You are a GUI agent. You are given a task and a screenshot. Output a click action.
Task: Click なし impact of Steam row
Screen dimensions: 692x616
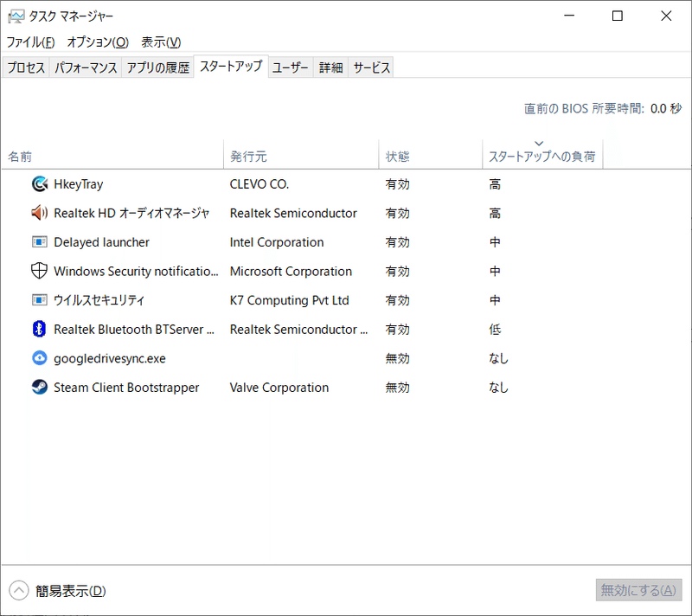point(499,388)
